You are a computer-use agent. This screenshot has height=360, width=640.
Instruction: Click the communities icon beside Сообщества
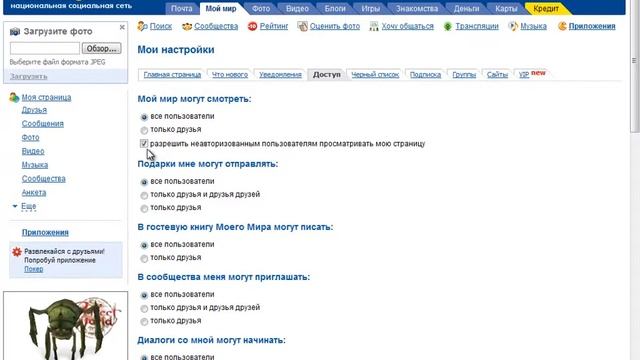point(187,27)
